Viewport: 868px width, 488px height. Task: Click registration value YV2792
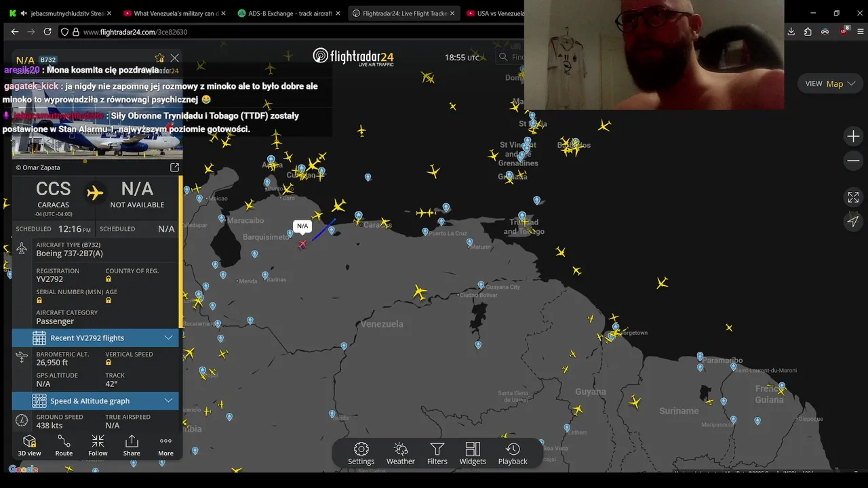50,279
